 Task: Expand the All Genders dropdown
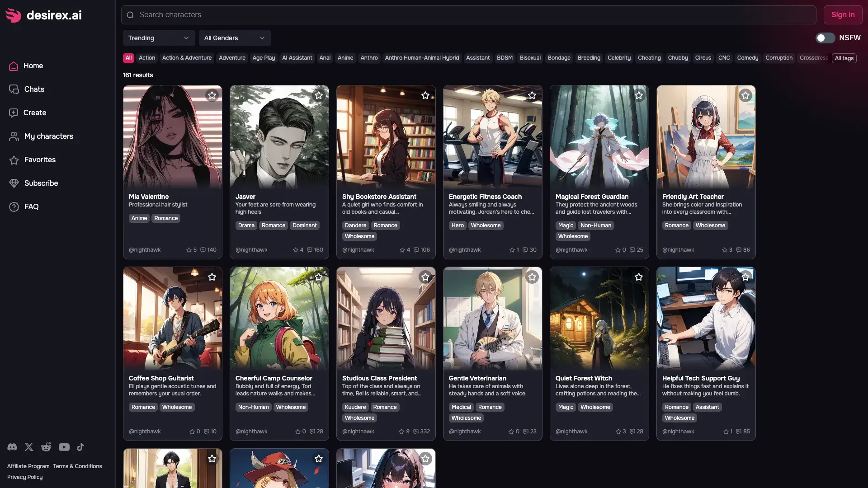click(x=235, y=38)
